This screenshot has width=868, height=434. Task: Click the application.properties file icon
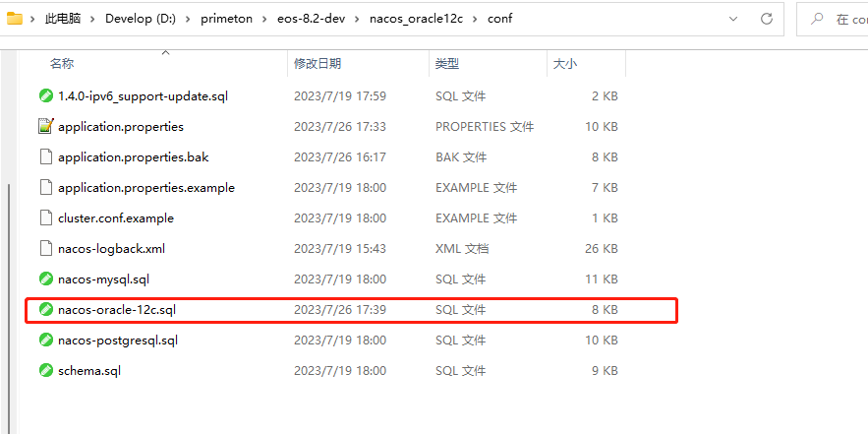(x=45, y=127)
